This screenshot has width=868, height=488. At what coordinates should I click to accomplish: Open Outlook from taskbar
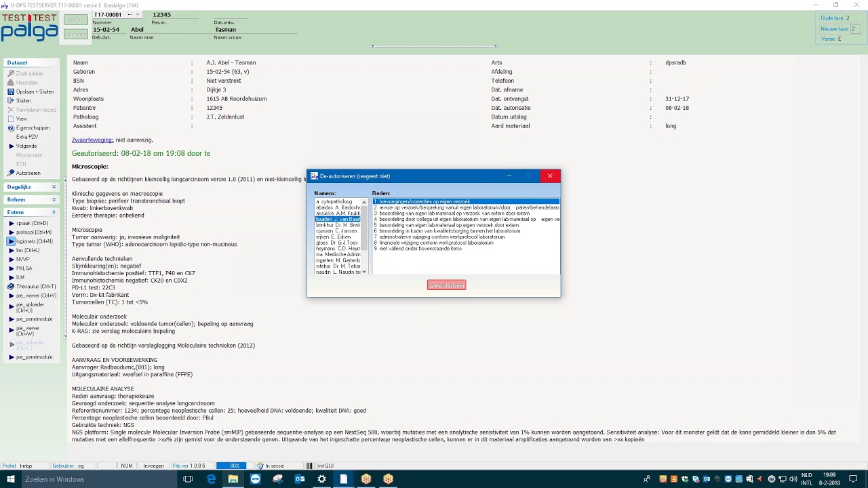coord(300,479)
